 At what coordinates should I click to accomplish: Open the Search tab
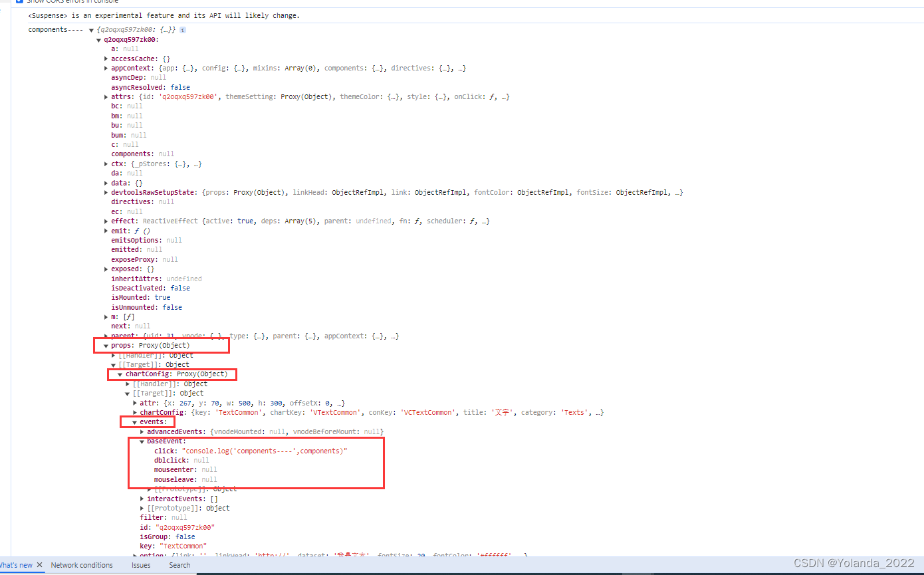(179, 565)
